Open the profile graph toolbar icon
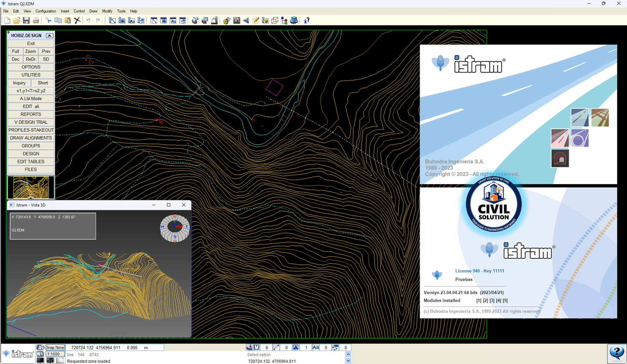This screenshot has height=364, width=627. pos(237,20)
